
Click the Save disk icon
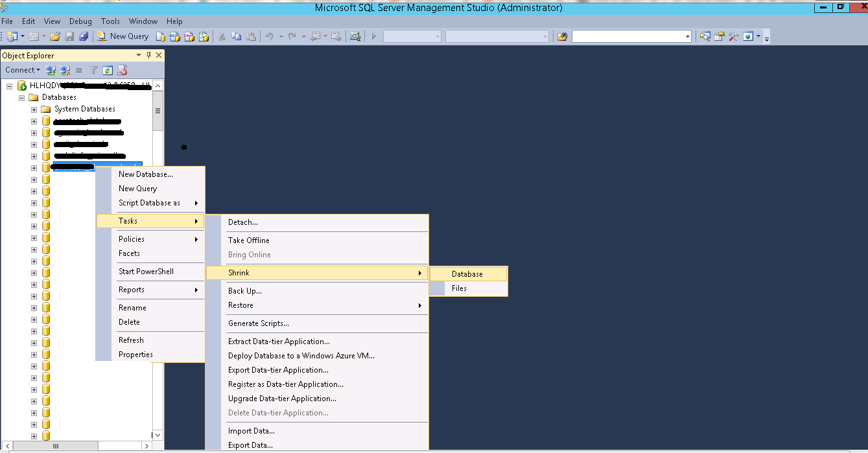[69, 36]
